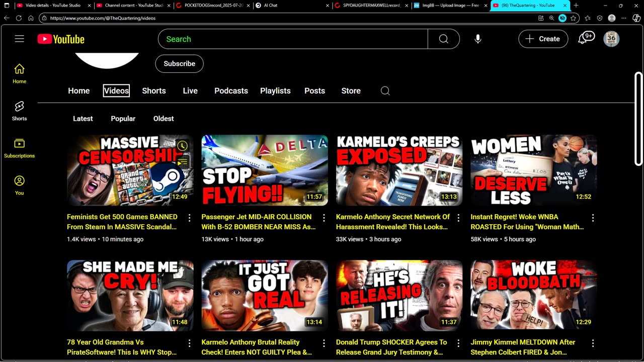Open browser tab actions menu
Image resolution: width=644 pixels, height=362 pixels.
7,6
